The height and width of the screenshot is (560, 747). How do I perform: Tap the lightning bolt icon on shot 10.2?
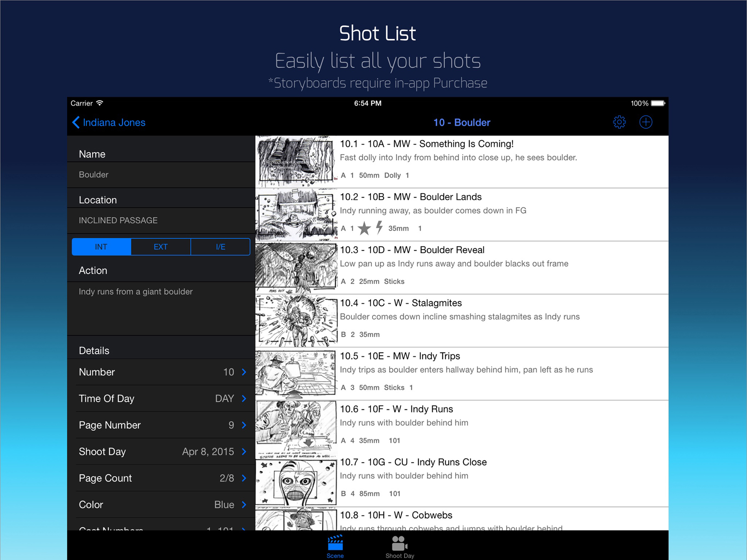(x=379, y=227)
